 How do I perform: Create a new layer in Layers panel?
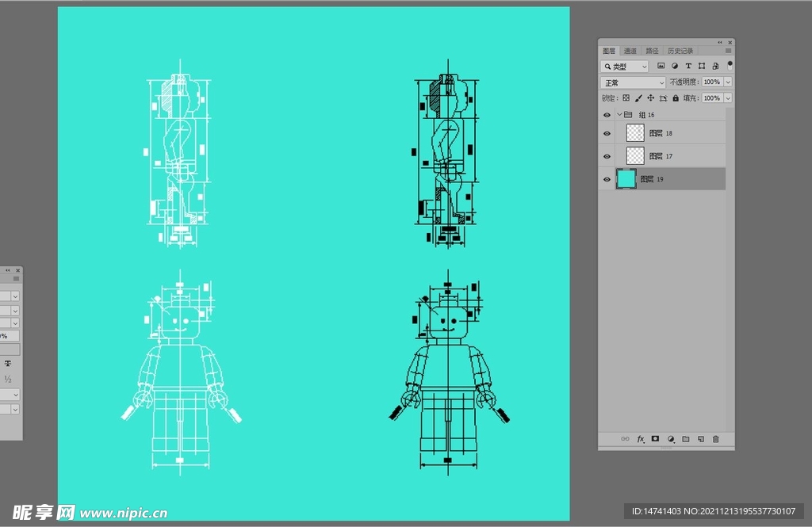point(701,439)
